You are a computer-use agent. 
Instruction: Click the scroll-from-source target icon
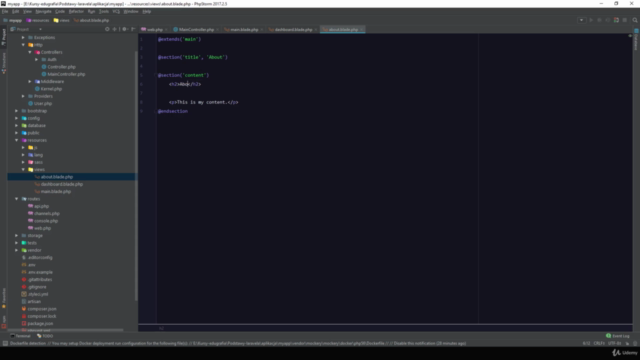pyautogui.click(x=107, y=29)
